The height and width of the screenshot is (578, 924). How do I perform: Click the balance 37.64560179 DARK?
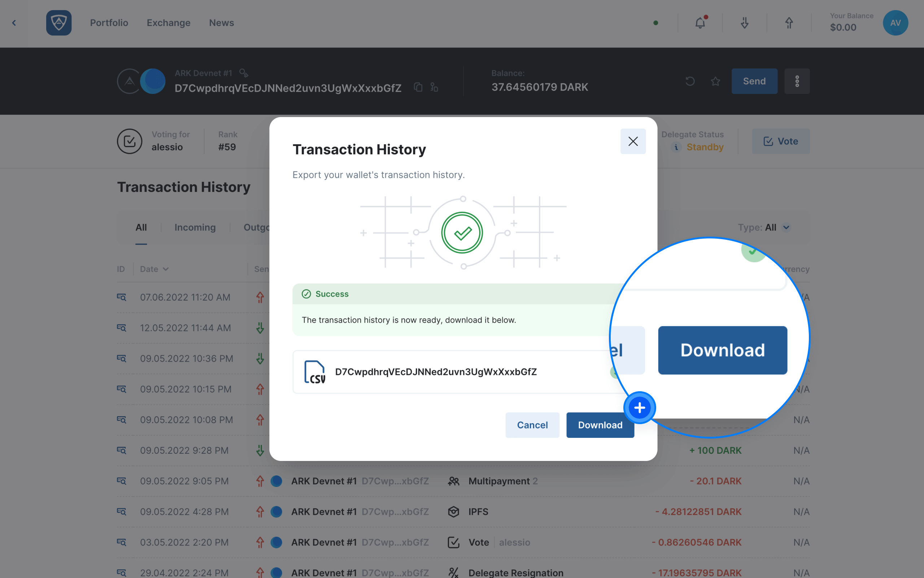click(x=540, y=87)
